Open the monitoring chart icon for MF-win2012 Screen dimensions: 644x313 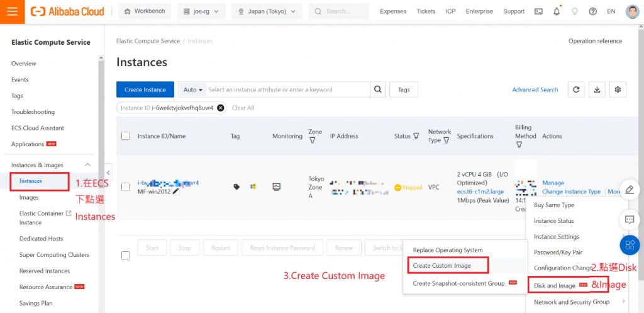(277, 187)
